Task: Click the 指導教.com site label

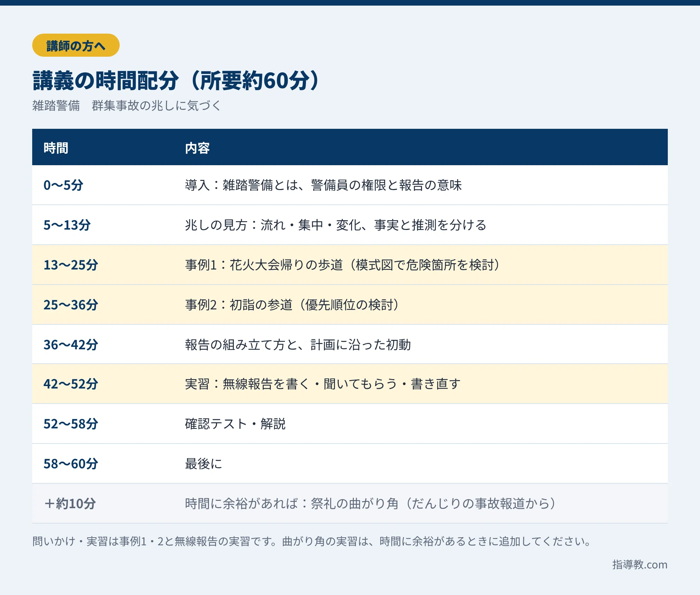Action: (x=640, y=565)
